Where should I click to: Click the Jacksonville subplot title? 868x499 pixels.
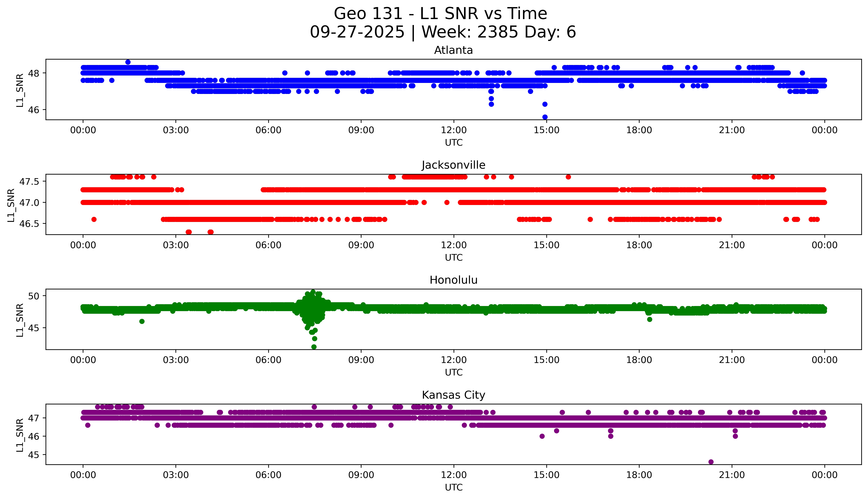point(453,165)
